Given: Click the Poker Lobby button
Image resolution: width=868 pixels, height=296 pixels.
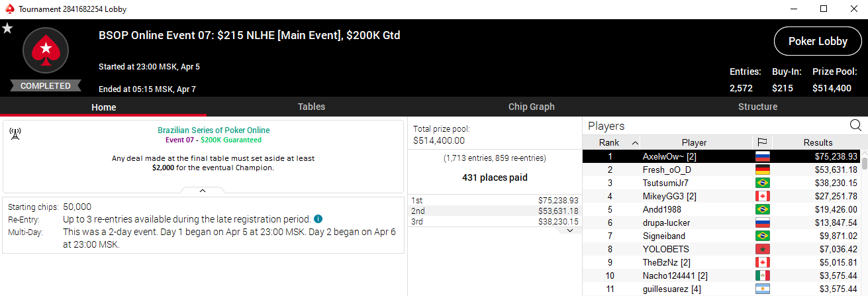Looking at the screenshot, I should tap(818, 41).
